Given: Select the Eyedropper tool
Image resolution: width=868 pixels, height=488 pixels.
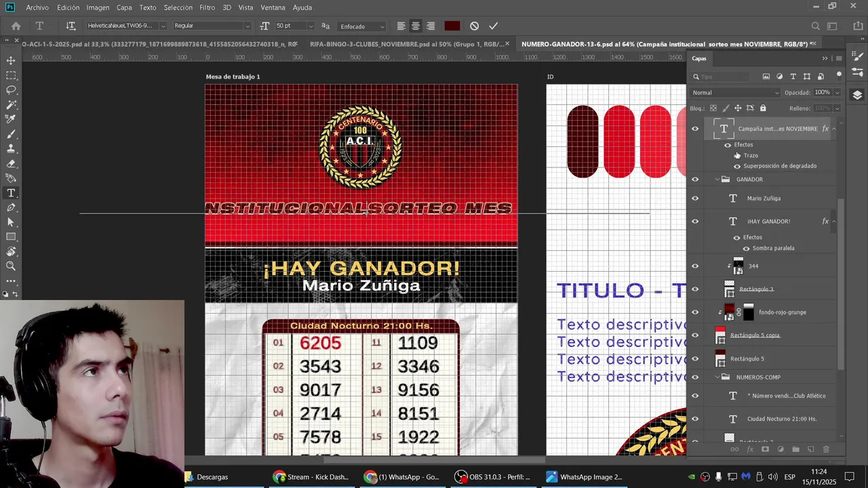Looking at the screenshot, I should pos(11,119).
